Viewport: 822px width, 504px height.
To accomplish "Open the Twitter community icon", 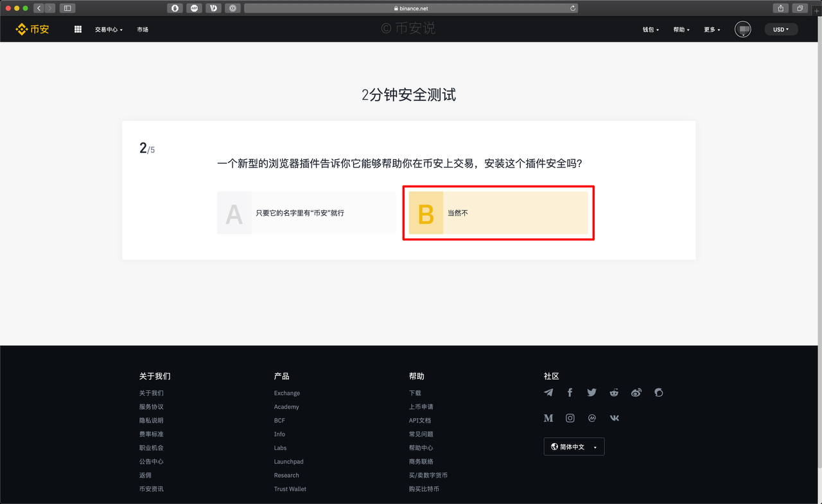I will click(591, 392).
